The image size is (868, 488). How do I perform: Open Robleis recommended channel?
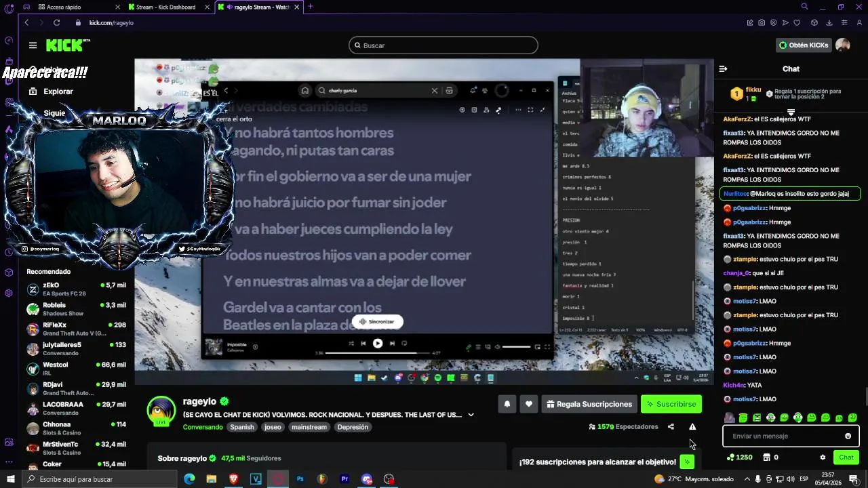[76, 309]
